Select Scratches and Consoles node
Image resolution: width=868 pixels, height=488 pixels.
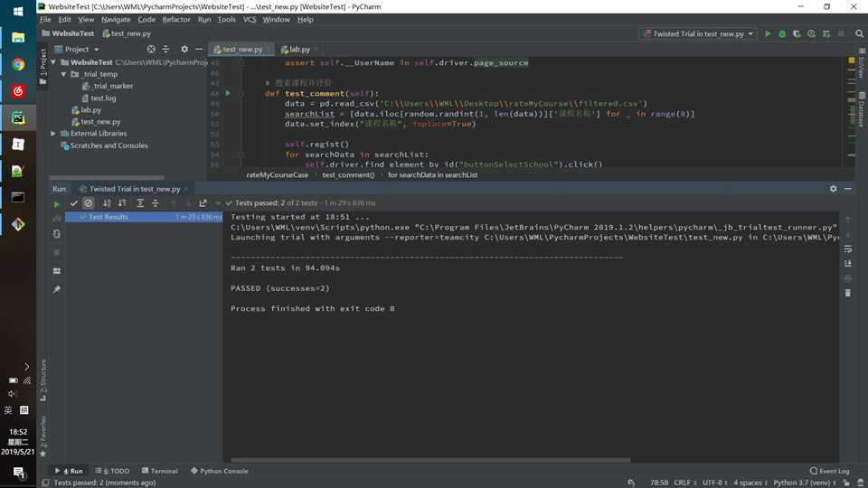pos(109,145)
